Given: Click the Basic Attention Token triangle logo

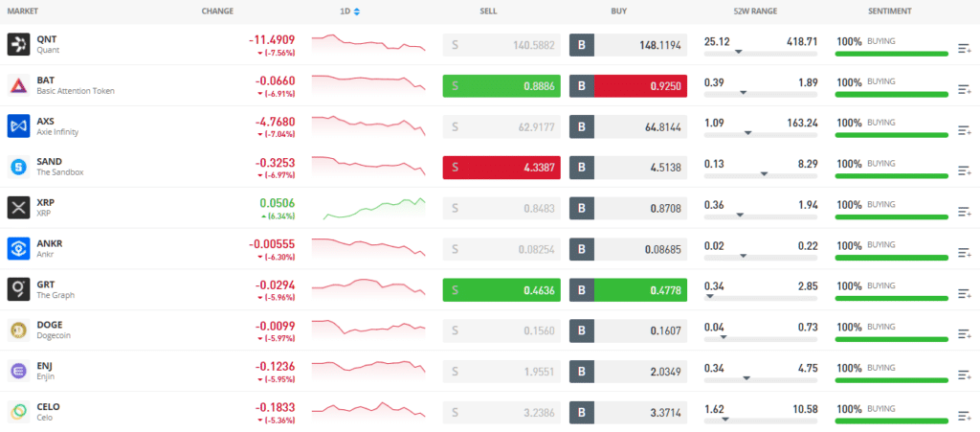Looking at the screenshot, I should (19, 85).
